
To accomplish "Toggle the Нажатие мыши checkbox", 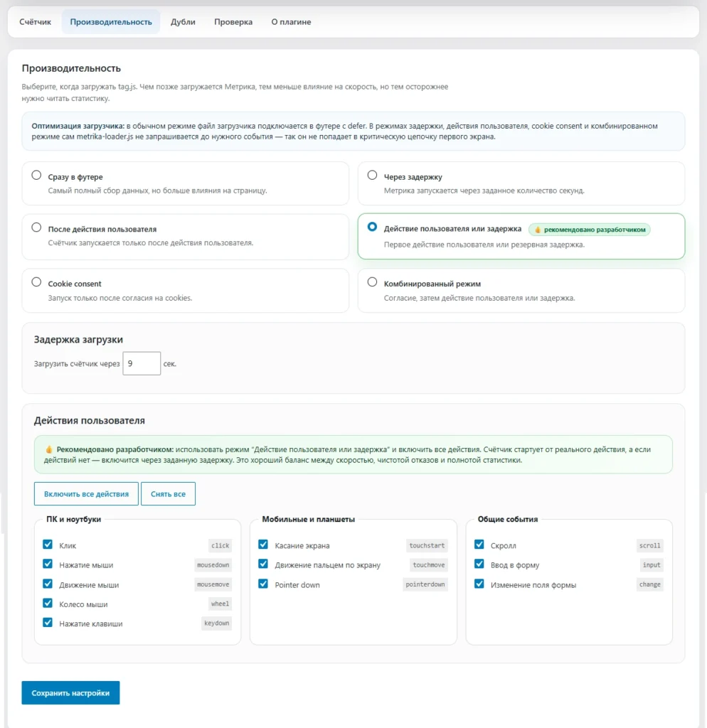I will click(48, 564).
